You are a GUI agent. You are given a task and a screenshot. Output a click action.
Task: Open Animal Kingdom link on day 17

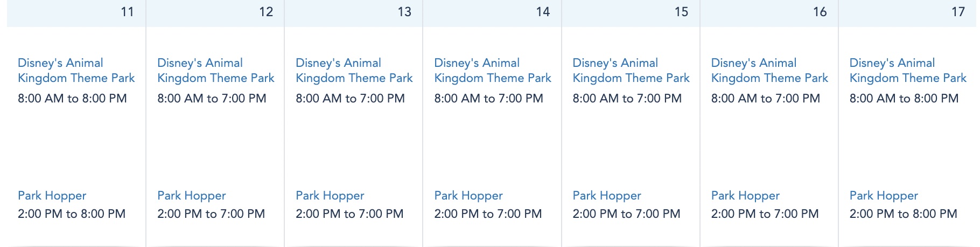click(x=907, y=71)
